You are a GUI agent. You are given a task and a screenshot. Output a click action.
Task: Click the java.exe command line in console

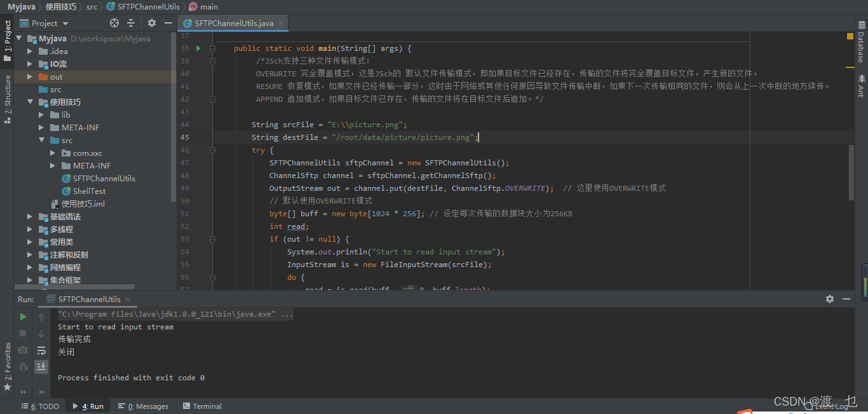pyautogui.click(x=175, y=314)
